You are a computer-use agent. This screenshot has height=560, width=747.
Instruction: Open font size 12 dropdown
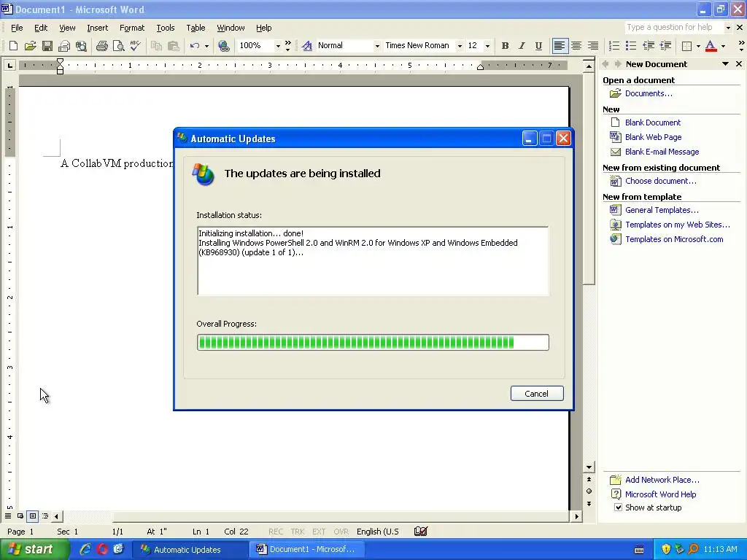click(487, 46)
